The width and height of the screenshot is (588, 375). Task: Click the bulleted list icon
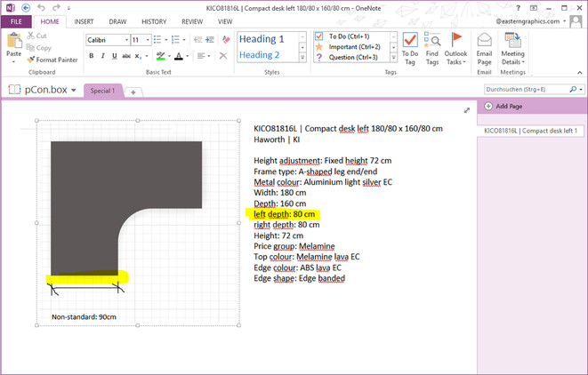(x=157, y=39)
